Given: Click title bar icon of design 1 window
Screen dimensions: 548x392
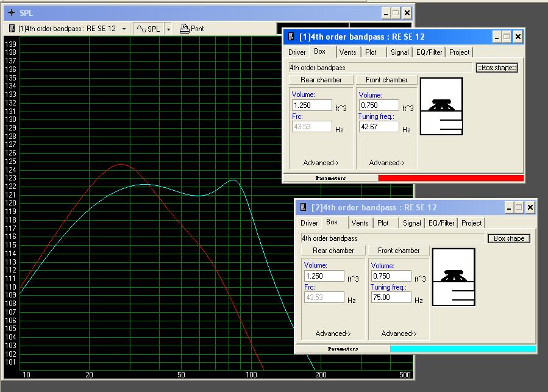Looking at the screenshot, I should coord(291,37).
